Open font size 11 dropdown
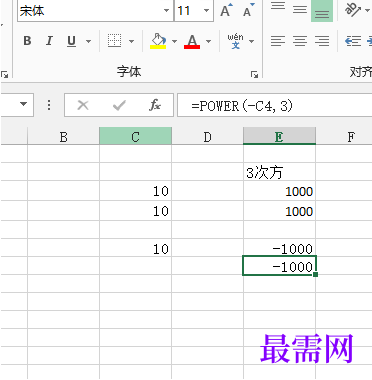The height and width of the screenshot is (380, 372). [206, 11]
